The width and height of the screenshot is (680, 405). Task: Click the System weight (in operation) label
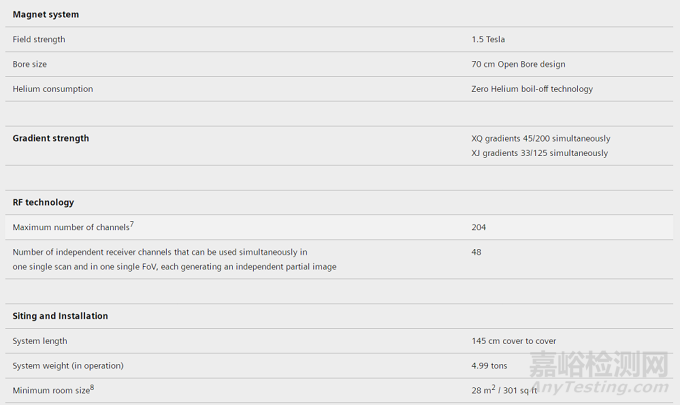[x=68, y=366]
